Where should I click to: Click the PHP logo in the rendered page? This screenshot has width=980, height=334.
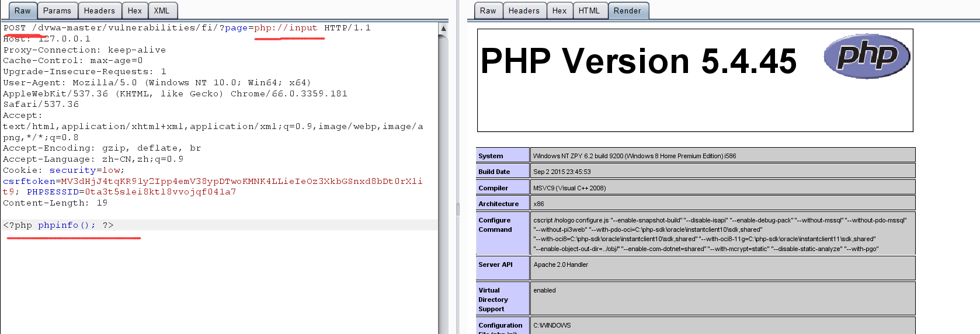pyautogui.click(x=867, y=56)
